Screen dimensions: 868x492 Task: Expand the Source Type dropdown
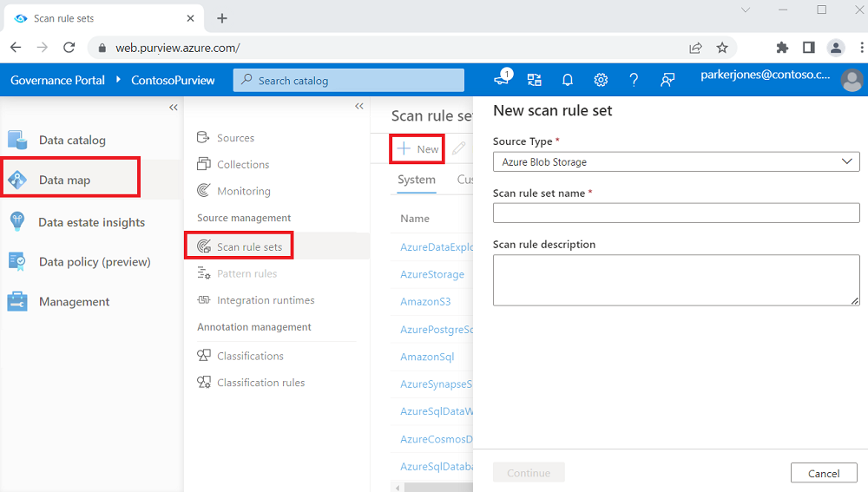pyautogui.click(x=676, y=161)
